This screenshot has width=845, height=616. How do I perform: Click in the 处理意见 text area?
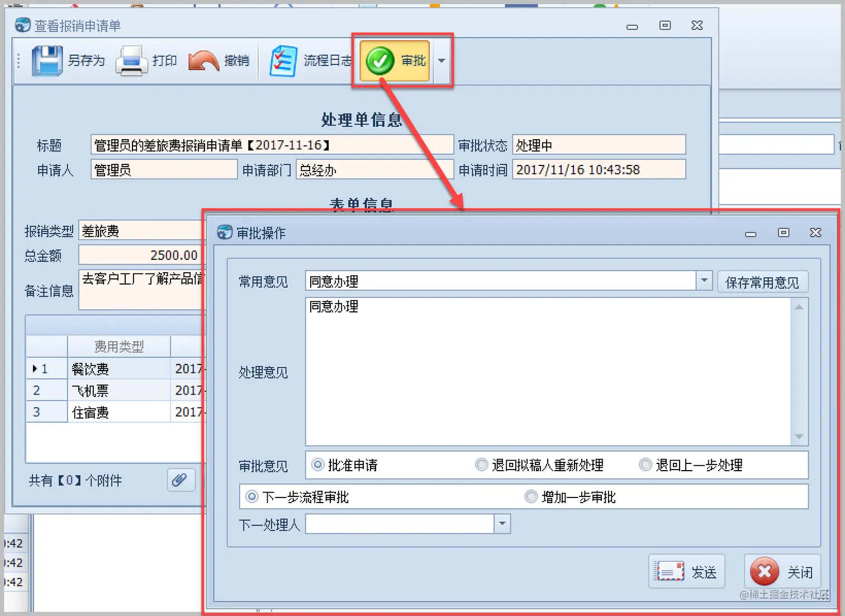(x=548, y=371)
